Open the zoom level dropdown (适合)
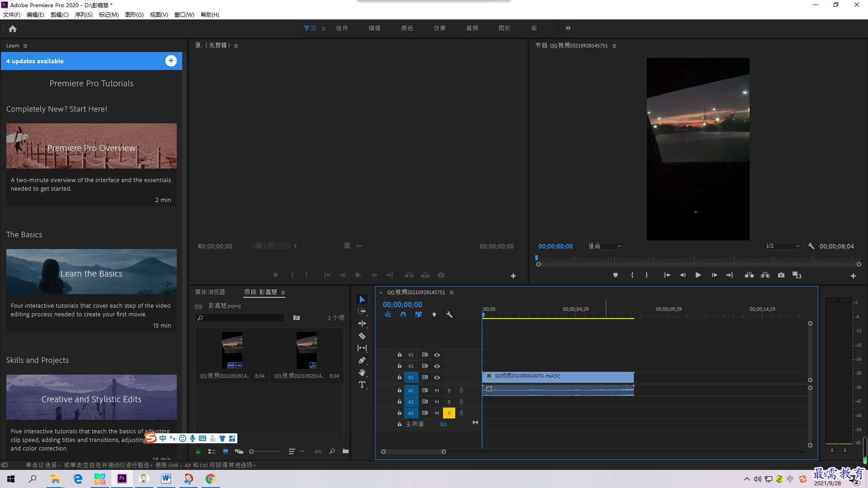This screenshot has height=488, width=868. [604, 246]
